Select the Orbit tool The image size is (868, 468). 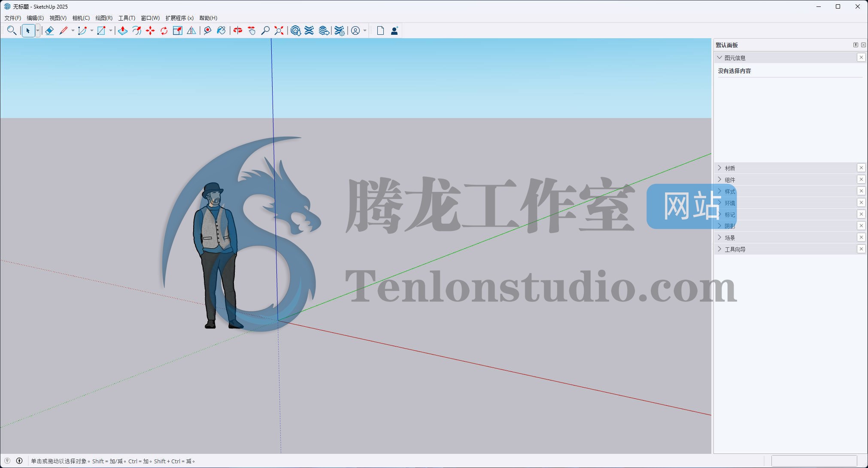[x=238, y=30]
